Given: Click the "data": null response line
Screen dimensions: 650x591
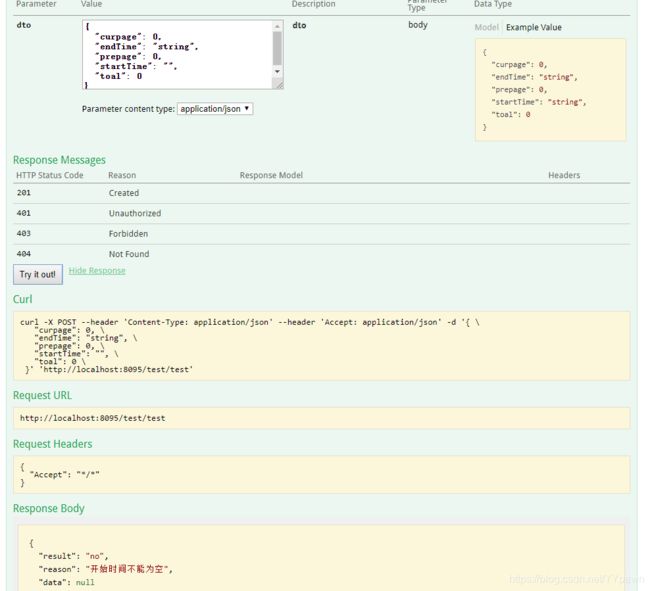Looking at the screenshot, I should [x=66, y=583].
